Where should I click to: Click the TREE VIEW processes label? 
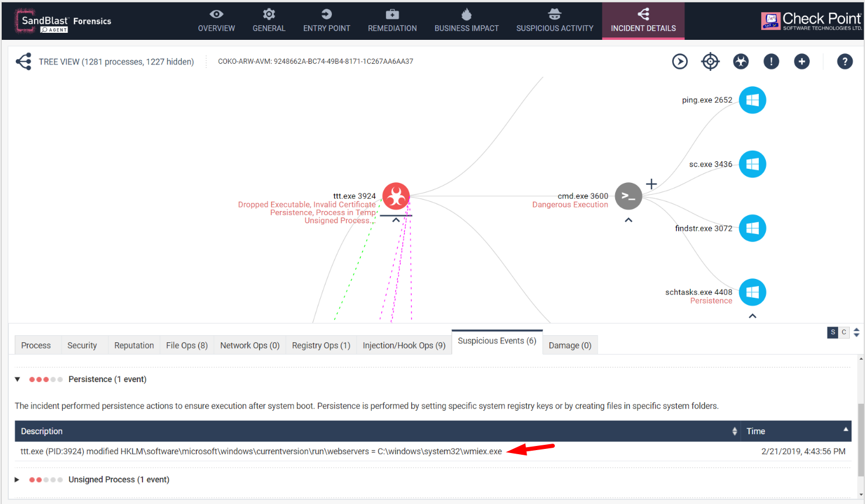116,62
